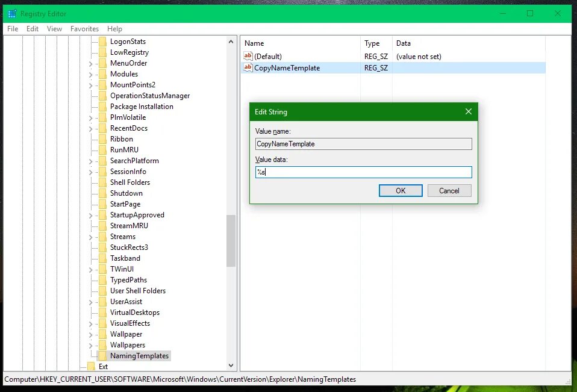
Task: Expand the MenuOrder key
Action: 90,64
